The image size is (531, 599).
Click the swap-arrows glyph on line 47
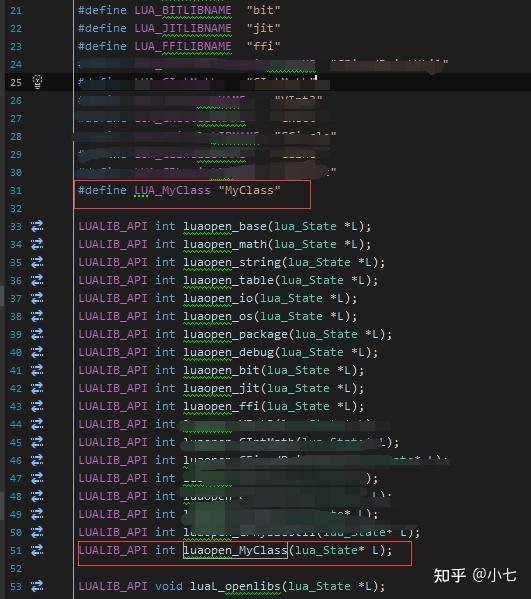click(x=37, y=478)
